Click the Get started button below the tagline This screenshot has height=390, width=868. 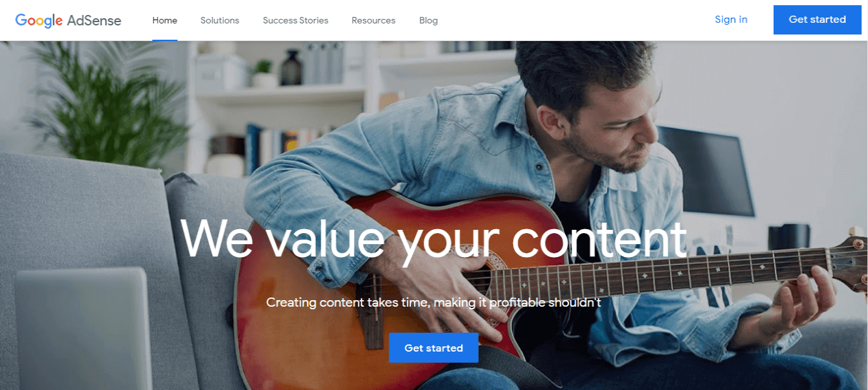(434, 348)
